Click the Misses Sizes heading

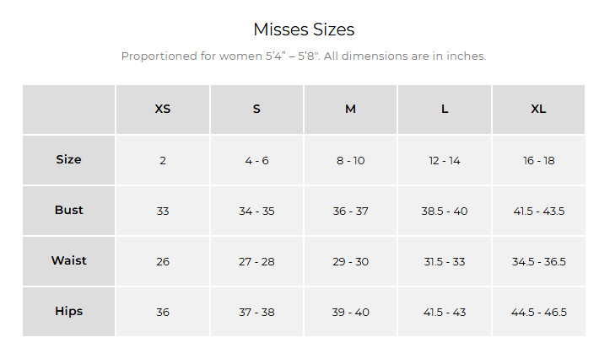click(x=304, y=29)
